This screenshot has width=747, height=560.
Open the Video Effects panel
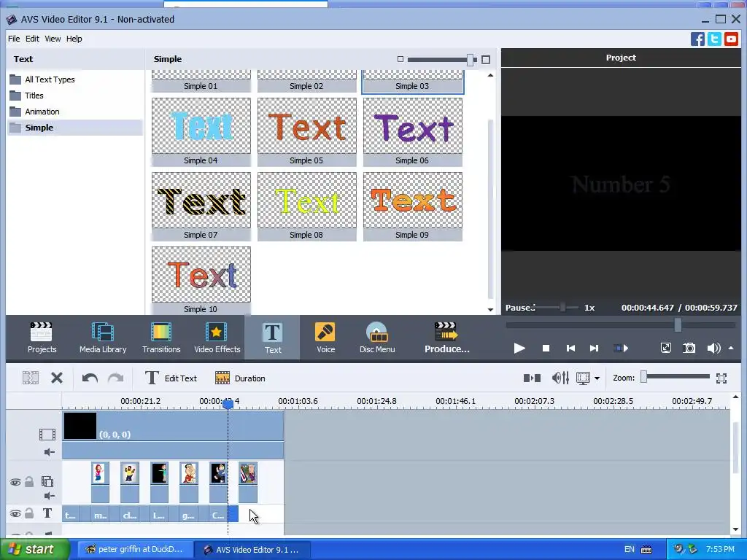click(217, 338)
